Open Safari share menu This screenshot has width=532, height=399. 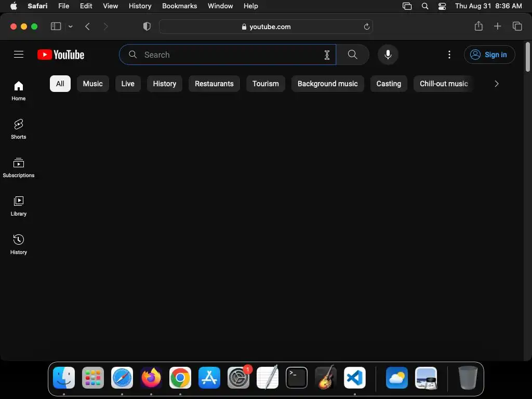(x=478, y=26)
